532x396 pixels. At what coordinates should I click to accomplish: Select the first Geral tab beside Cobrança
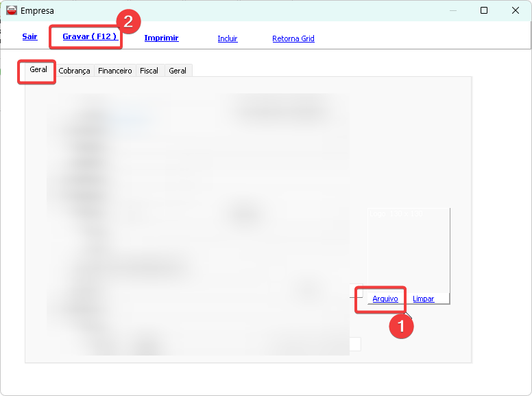tap(38, 70)
